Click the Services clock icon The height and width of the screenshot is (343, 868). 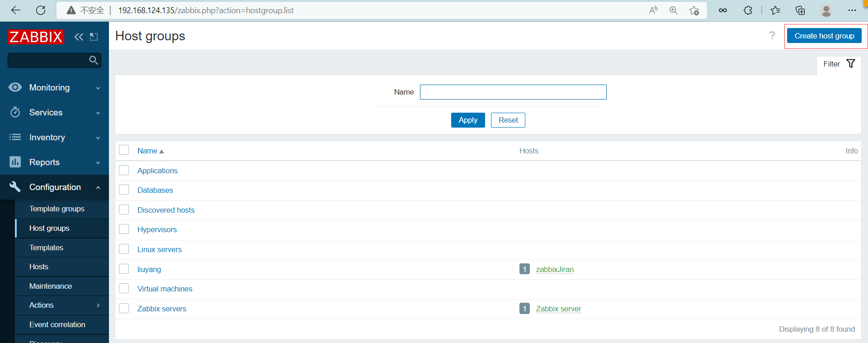pyautogui.click(x=15, y=112)
